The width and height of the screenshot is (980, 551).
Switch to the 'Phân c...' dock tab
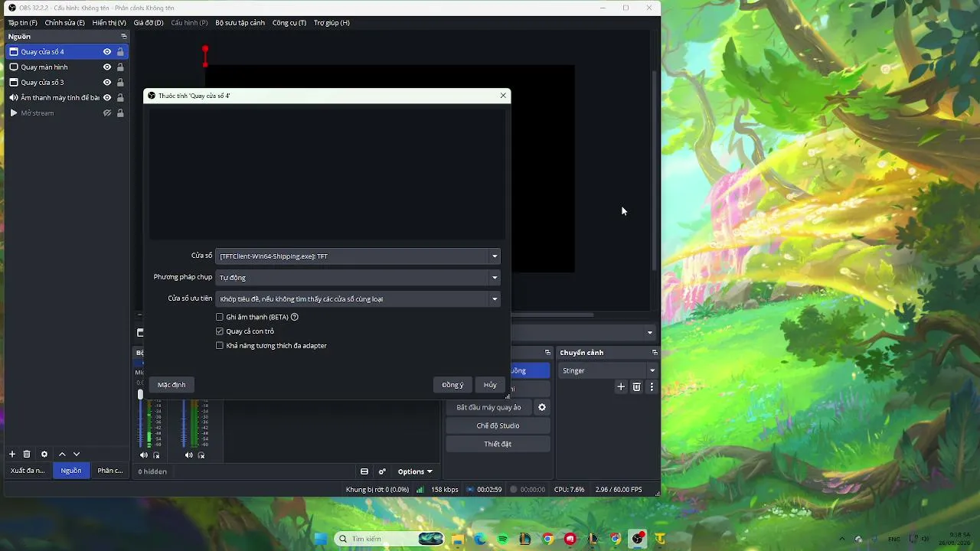[x=110, y=471]
